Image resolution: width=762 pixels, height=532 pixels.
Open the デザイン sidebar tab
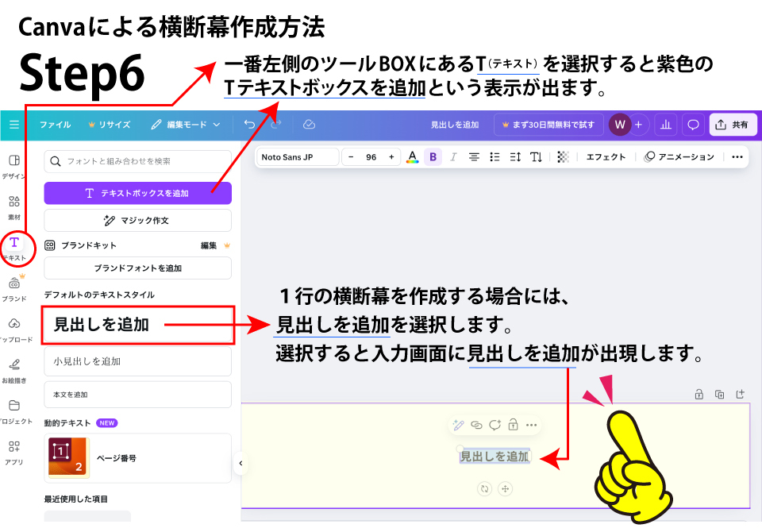pos(14,167)
